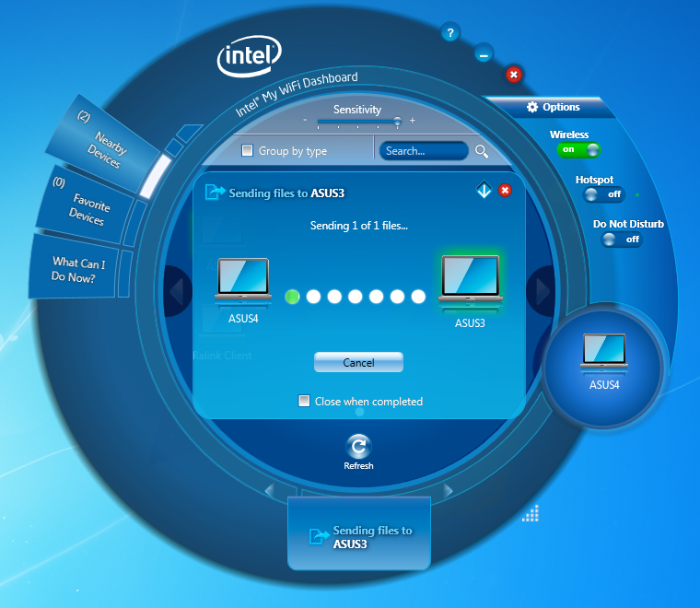This screenshot has height=608, width=700.
Task: Open the What Can I Do Now tab
Action: (78, 269)
